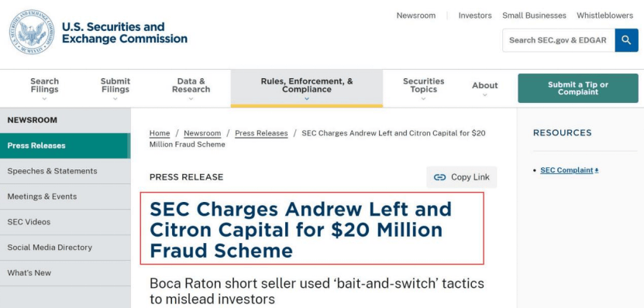644x308 pixels.
Task: Click the Search SEC.gov & EDGAR field
Action: 558,40
